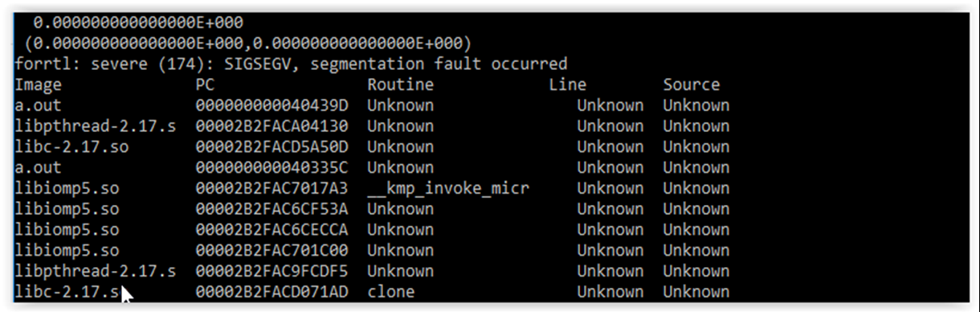Click address 000000000040439D
The image size is (980, 312).
click(x=272, y=105)
